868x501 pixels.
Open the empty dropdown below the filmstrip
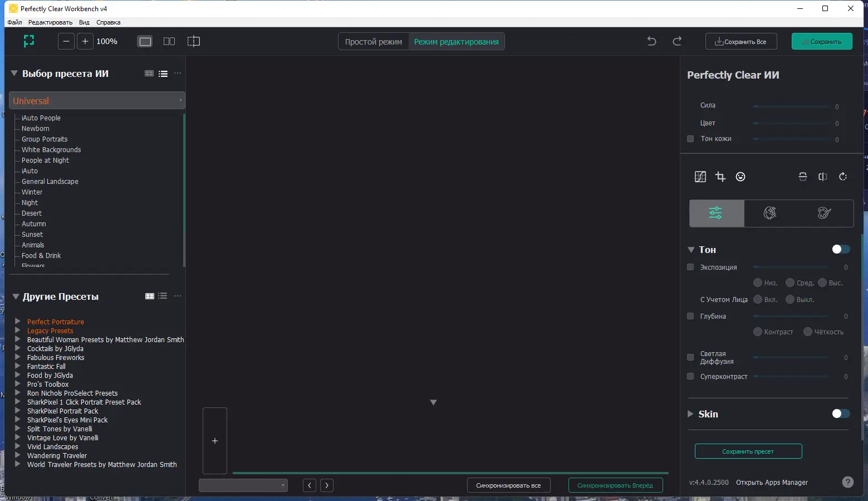pyautogui.click(x=243, y=485)
